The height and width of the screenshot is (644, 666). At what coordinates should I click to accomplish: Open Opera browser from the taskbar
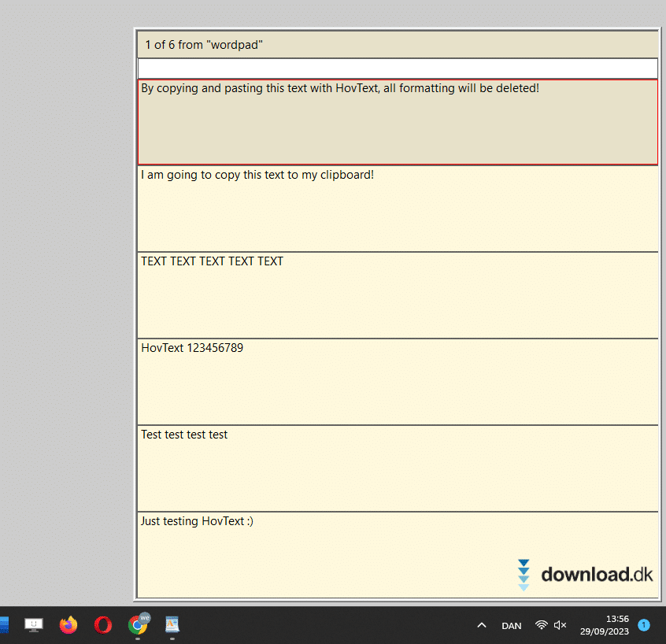point(103,625)
